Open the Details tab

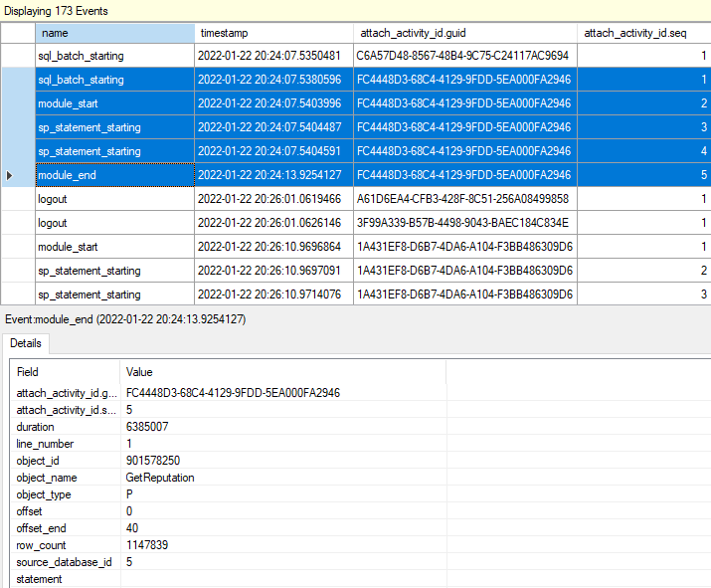tap(25, 342)
